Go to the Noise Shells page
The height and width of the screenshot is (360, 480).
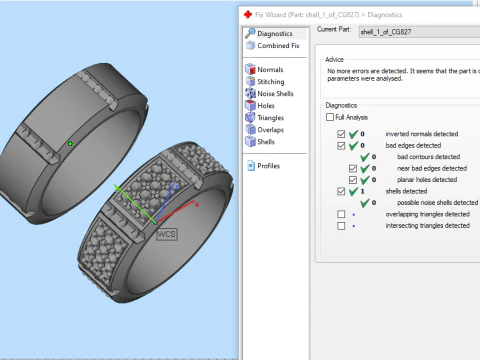tap(275, 93)
